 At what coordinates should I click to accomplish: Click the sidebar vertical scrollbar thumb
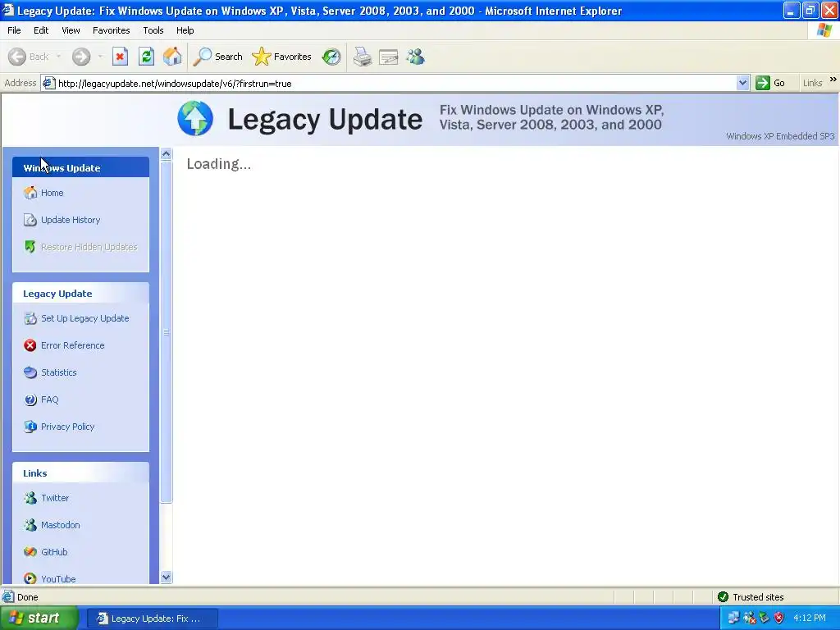coord(166,332)
